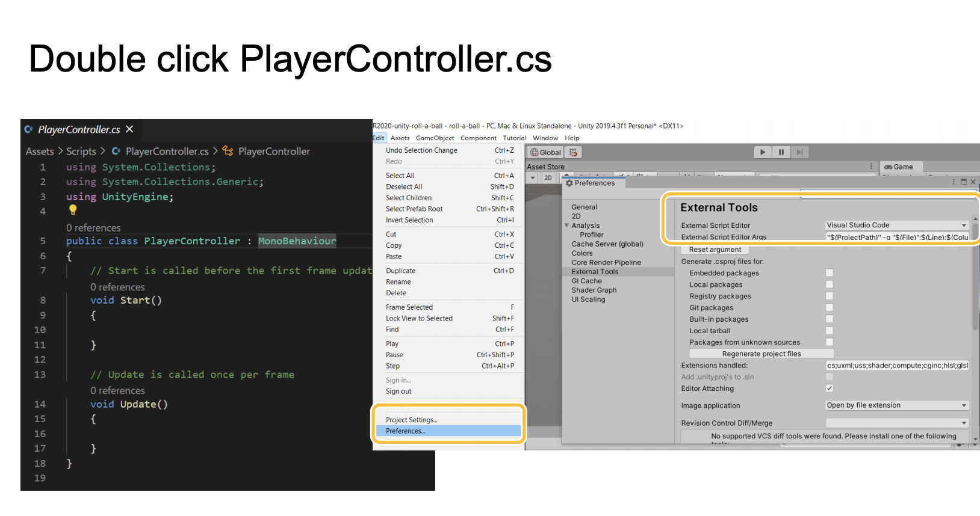Open the Help menu
This screenshot has height=516, width=980.
[x=572, y=138]
